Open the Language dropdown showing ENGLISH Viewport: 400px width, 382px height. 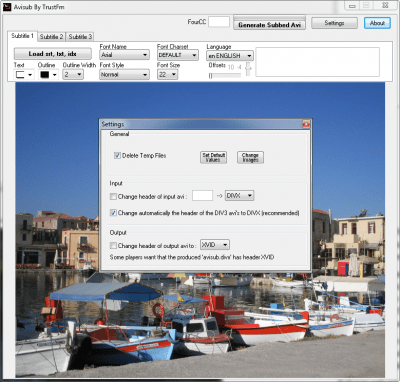(x=230, y=56)
